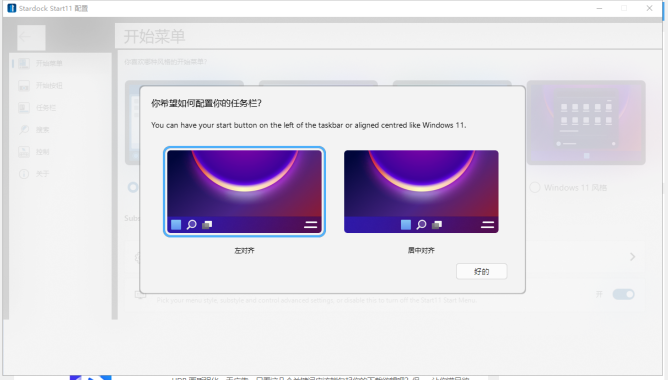Choose the left-aligned taskbar preview
Viewport: 668px width, 380px height.
[245, 191]
